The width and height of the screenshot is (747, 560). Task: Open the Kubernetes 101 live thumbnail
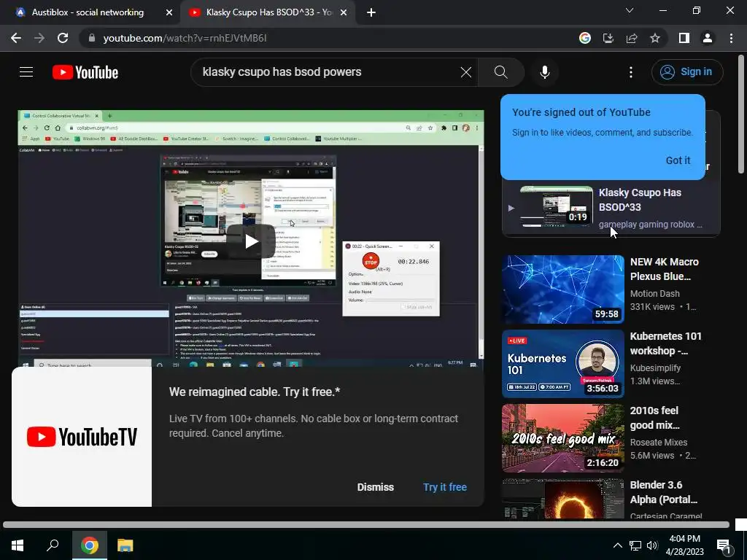[x=562, y=364]
